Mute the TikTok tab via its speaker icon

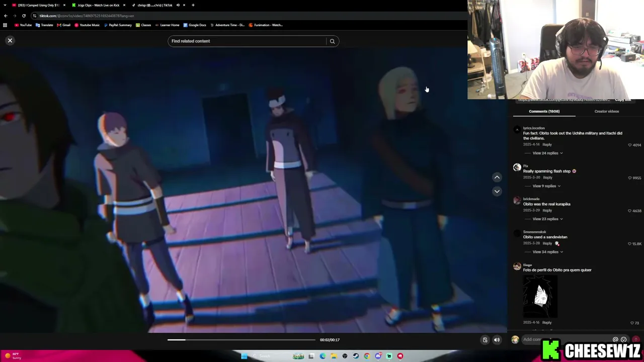pos(178,5)
